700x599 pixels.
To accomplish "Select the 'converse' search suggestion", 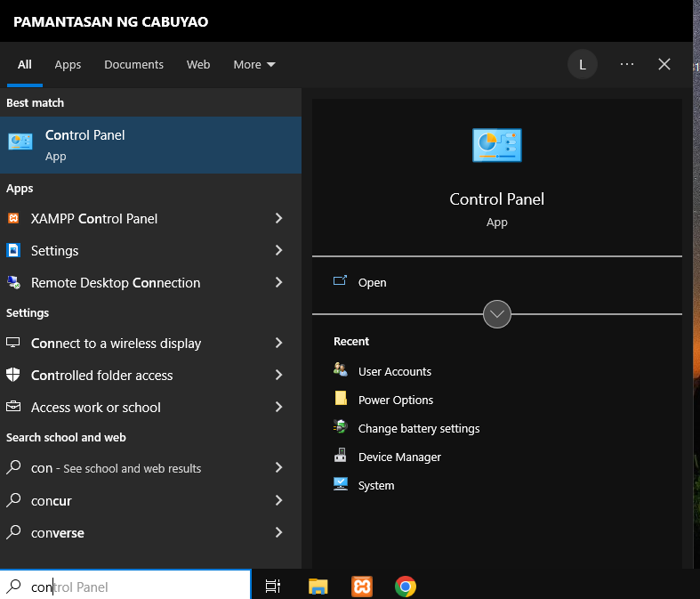I will (x=150, y=533).
